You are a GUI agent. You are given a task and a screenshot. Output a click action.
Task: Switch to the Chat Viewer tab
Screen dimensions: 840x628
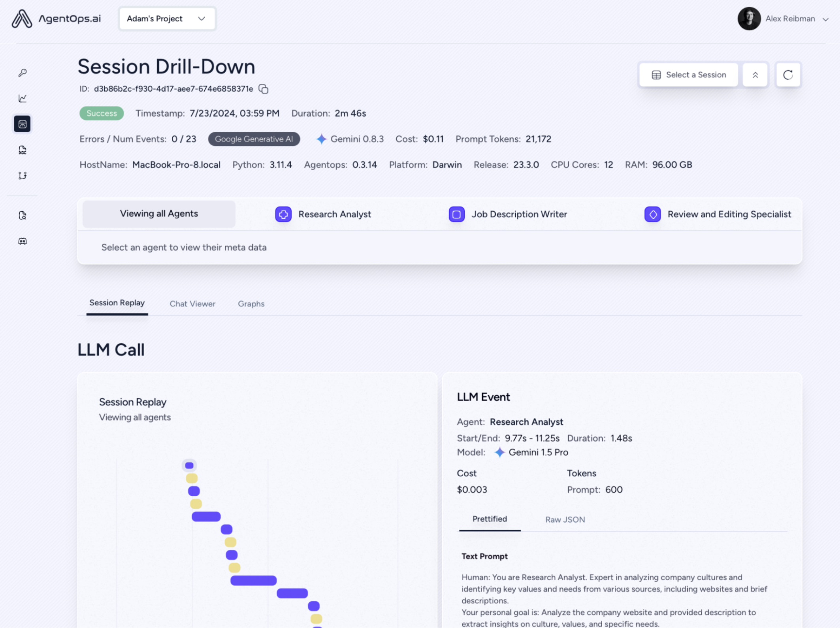pyautogui.click(x=192, y=303)
